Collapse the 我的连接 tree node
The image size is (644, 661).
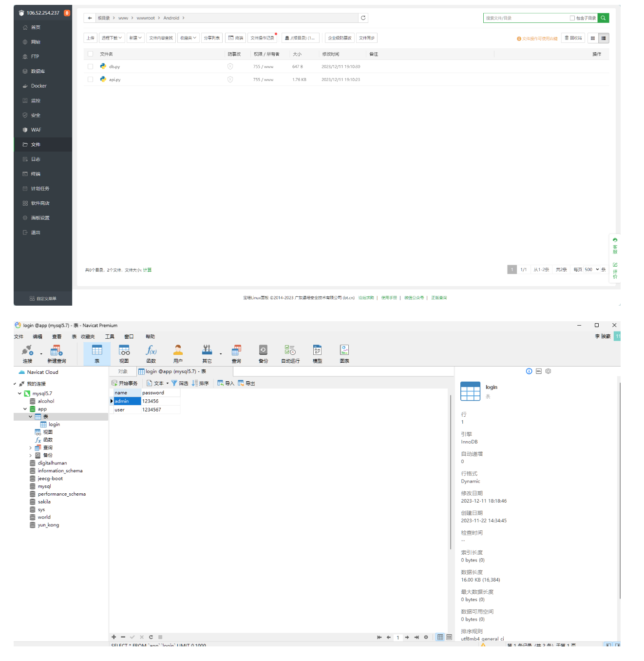pyautogui.click(x=15, y=384)
